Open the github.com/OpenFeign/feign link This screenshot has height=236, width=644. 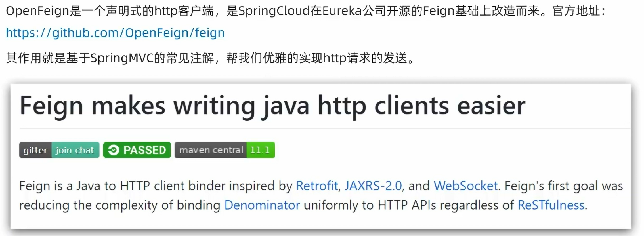[115, 33]
